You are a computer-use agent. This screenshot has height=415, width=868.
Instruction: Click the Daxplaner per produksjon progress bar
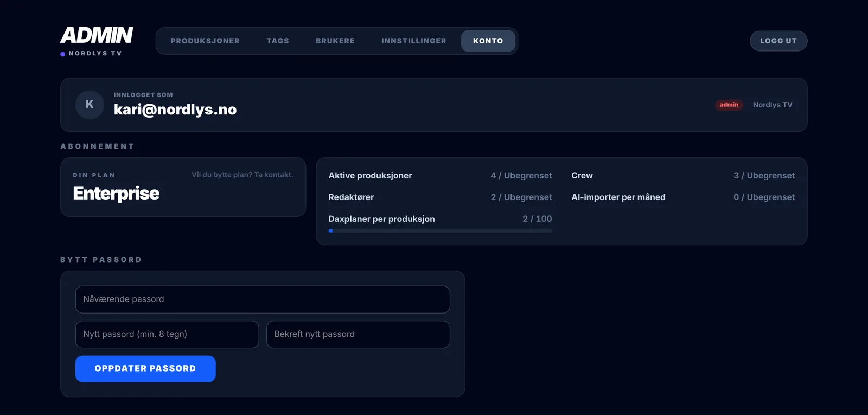pos(440,231)
